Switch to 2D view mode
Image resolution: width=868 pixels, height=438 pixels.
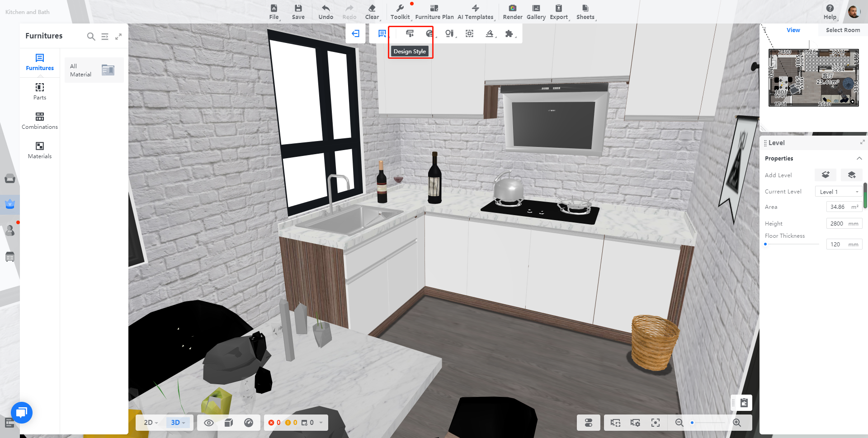point(151,423)
